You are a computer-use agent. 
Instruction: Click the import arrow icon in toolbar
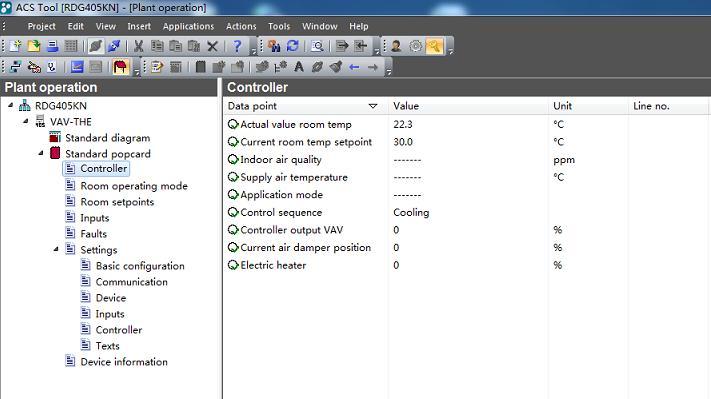tap(361, 46)
